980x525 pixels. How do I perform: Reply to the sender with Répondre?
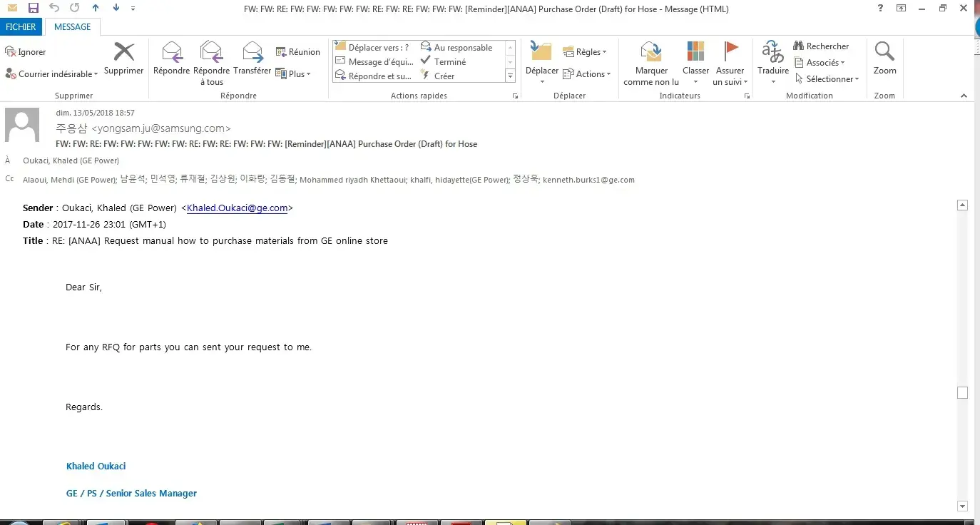pos(172,58)
